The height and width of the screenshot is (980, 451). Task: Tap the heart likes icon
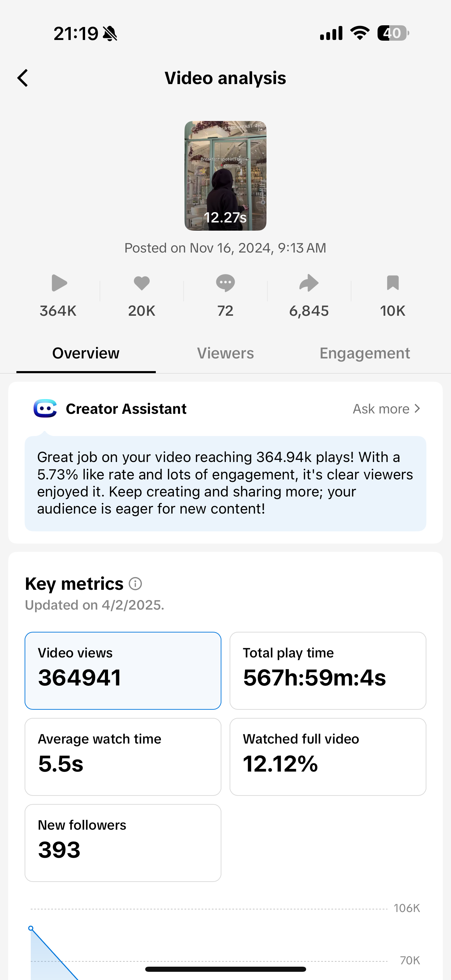141,283
